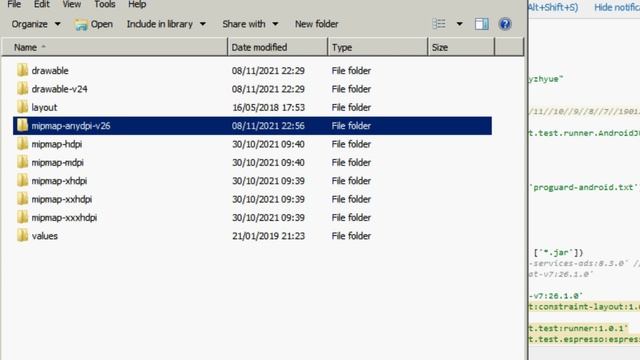Click the ['*.jar'] text in code editor

558,253
